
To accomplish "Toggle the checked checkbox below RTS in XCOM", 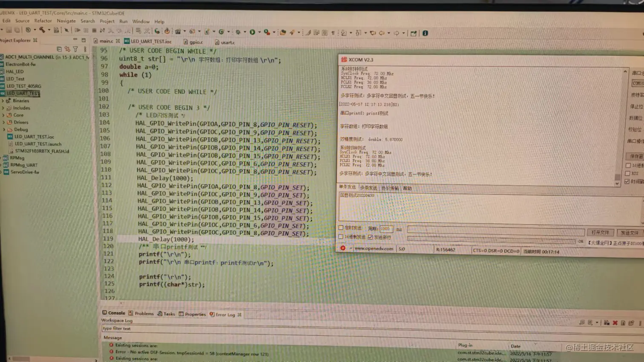I will [x=627, y=181].
